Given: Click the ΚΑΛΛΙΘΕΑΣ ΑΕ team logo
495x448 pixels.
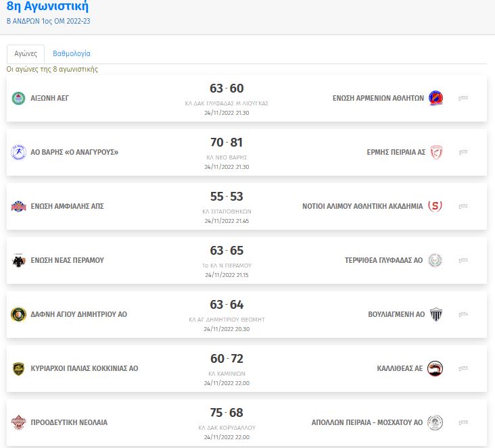Looking at the screenshot, I should (x=436, y=368).
